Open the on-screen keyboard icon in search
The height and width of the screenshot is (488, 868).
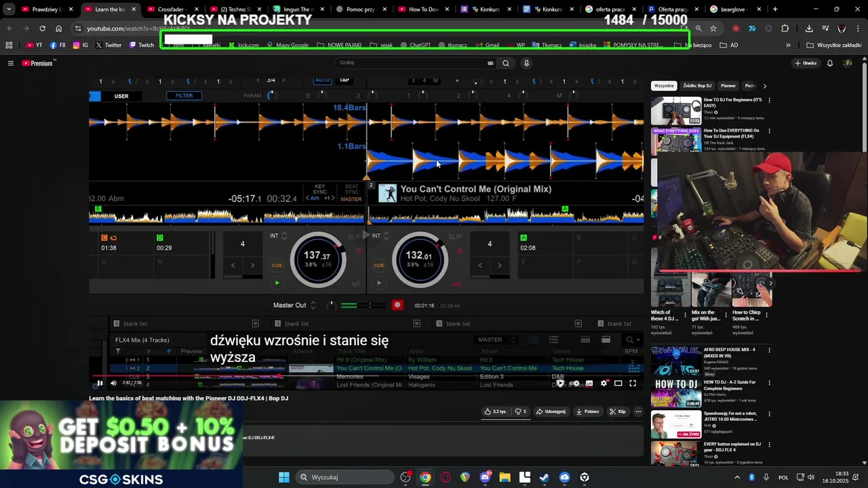point(490,63)
